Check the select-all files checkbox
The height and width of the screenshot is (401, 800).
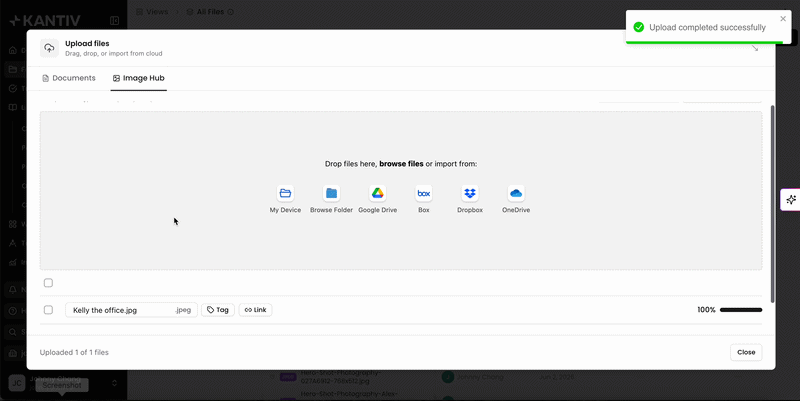point(48,283)
